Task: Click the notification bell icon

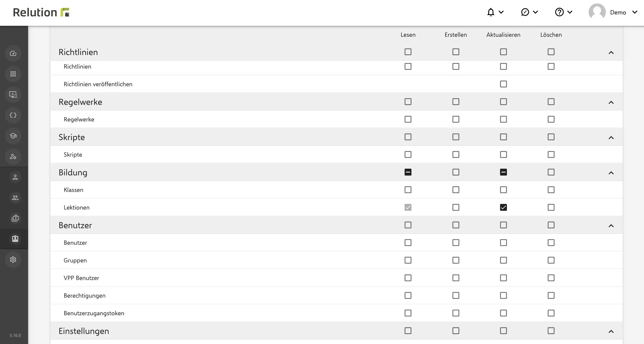Action: pos(491,12)
